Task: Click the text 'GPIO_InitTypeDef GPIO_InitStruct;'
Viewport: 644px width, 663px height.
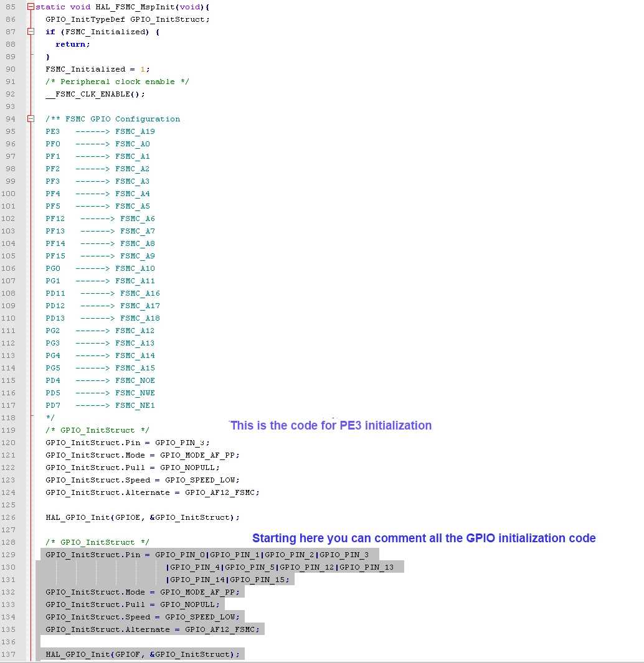Action: point(127,19)
